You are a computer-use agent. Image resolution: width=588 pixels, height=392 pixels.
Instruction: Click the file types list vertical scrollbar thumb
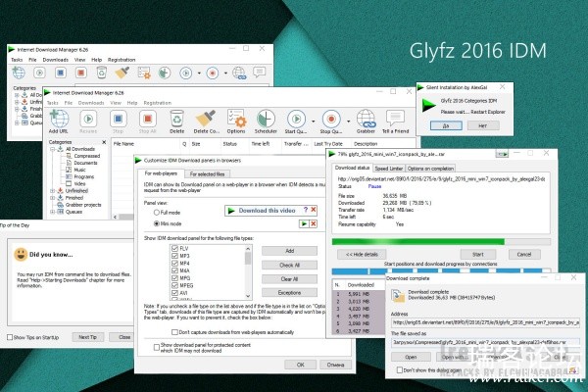248,258
